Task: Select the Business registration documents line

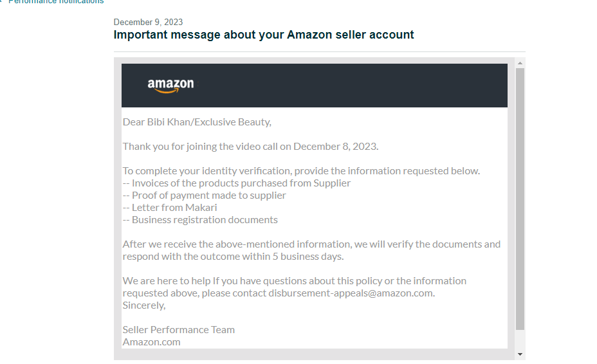Action: [x=200, y=220]
